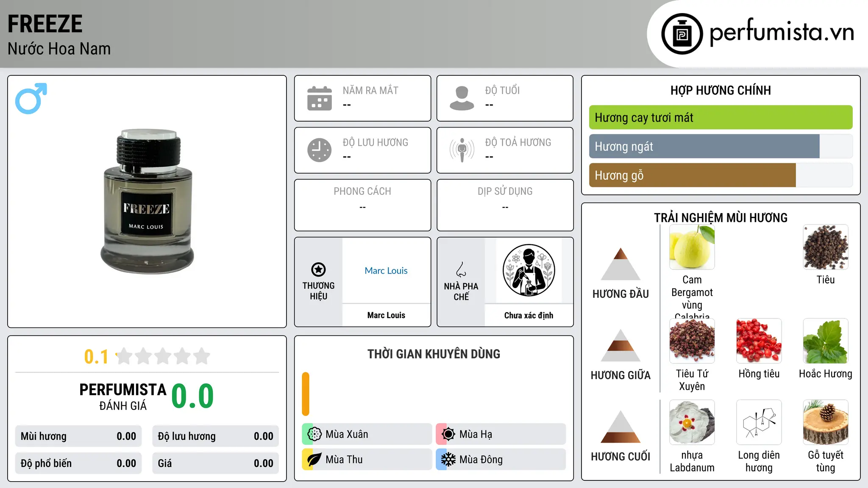Image resolution: width=868 pixels, height=488 pixels.
Task: Open the Long diên hương note image
Action: [759, 422]
